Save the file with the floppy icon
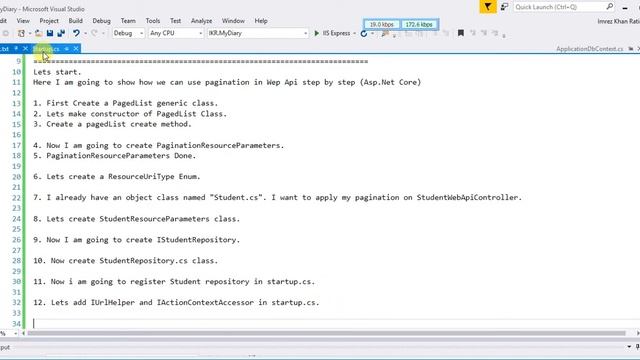The image size is (640, 360). click(x=50, y=33)
